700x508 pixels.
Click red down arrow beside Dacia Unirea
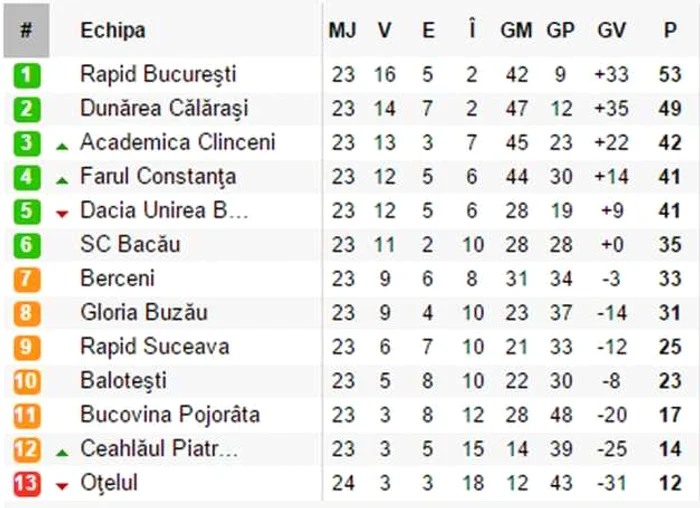[x=62, y=214]
